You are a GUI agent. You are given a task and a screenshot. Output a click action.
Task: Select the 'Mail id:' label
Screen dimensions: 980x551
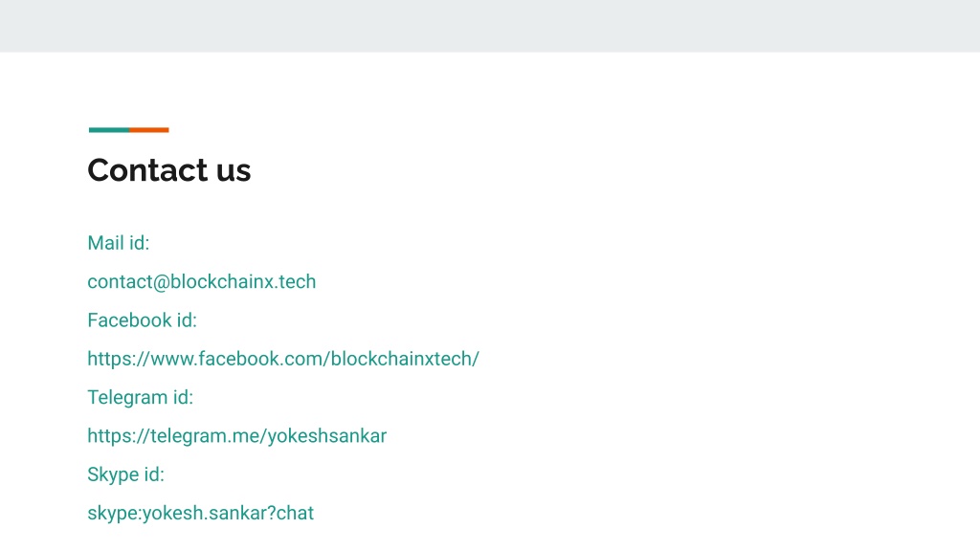118,243
